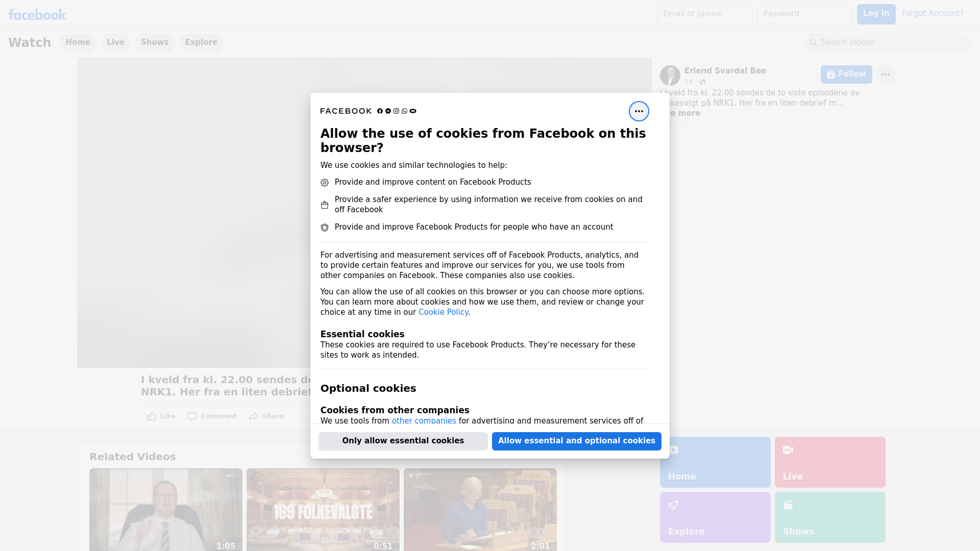The height and width of the screenshot is (551, 980).
Task: Click the Live tile with camera icon
Action: pyautogui.click(x=829, y=462)
